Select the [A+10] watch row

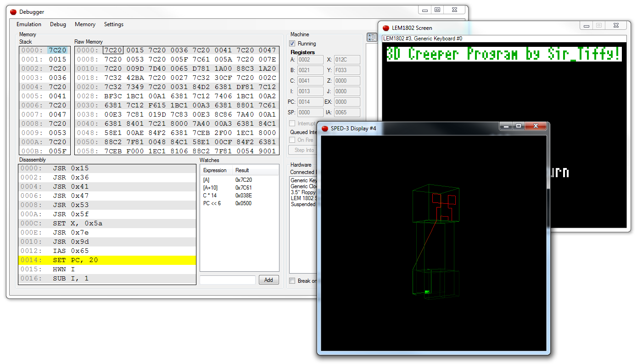tap(239, 188)
